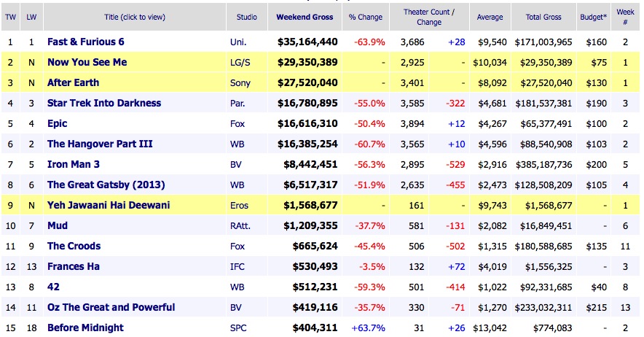Screen dimensions: 644x337
Task: Open the Now You See Me link
Action: coord(87,62)
